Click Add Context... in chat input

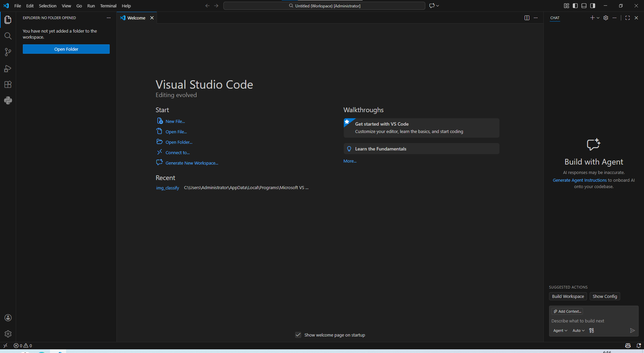tap(567, 311)
